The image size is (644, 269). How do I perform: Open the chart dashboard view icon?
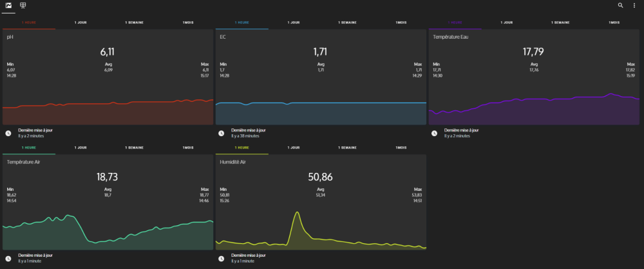pyautogui.click(x=8, y=5)
